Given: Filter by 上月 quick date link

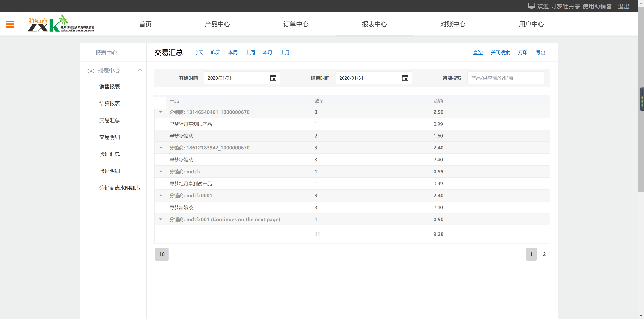Looking at the screenshot, I should coord(284,53).
